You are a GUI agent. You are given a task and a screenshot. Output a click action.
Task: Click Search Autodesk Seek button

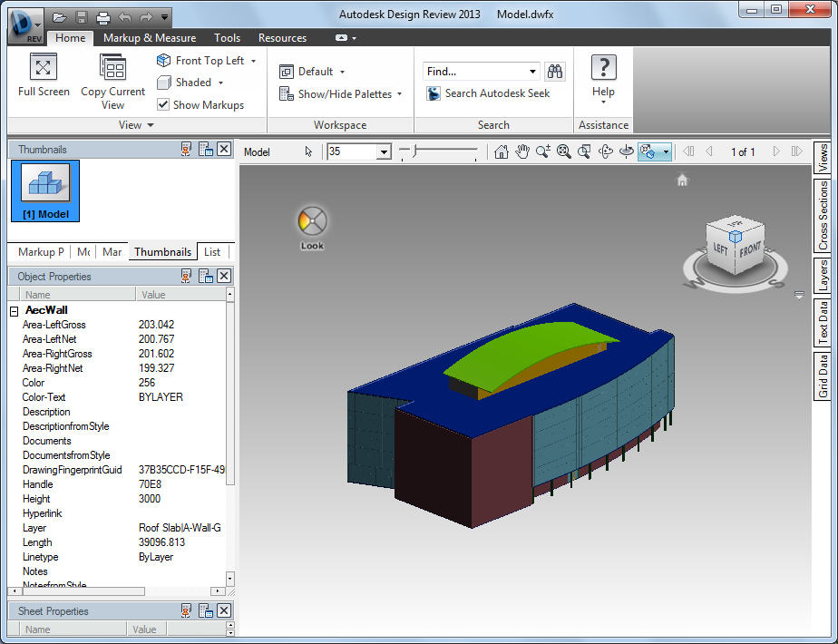(x=488, y=93)
